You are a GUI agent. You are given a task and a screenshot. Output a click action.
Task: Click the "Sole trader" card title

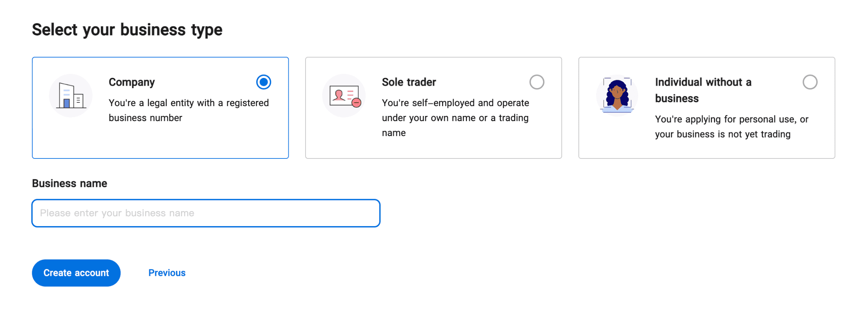pos(409,82)
